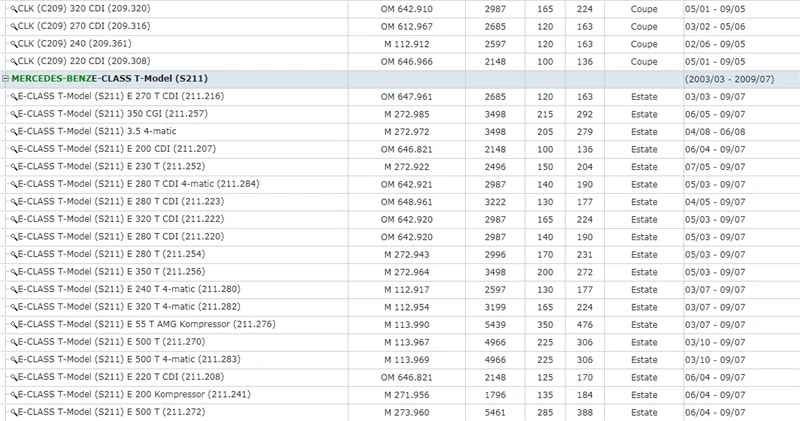The height and width of the screenshot is (421, 800).
Task: Click magnifier for E 200 Kompressor (211.241)
Action: tap(14, 395)
